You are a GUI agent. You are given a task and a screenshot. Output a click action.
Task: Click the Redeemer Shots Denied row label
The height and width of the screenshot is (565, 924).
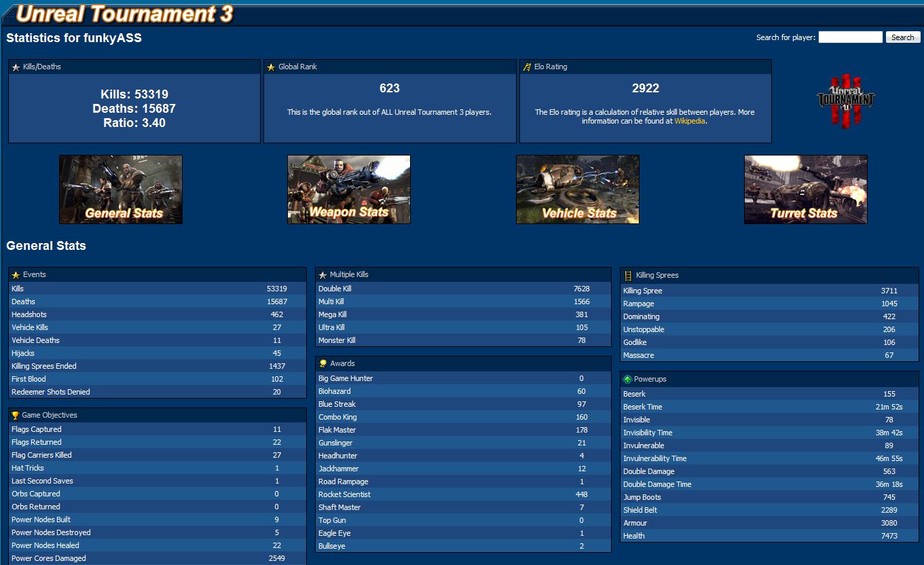click(51, 392)
